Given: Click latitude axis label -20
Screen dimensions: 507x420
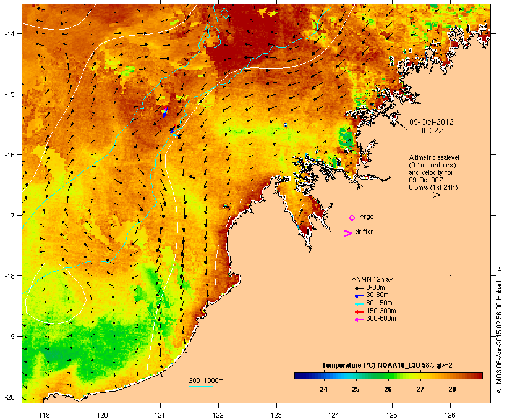Looking at the screenshot, I should point(9,397).
